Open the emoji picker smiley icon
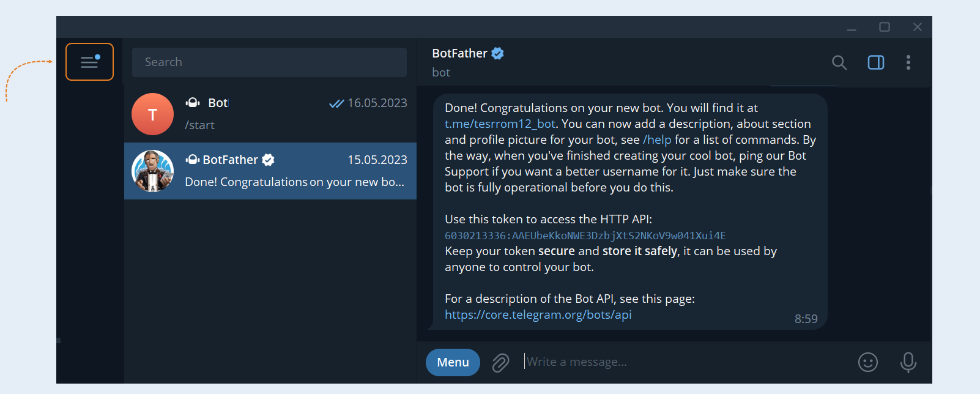The height and width of the screenshot is (394, 980). [867, 362]
